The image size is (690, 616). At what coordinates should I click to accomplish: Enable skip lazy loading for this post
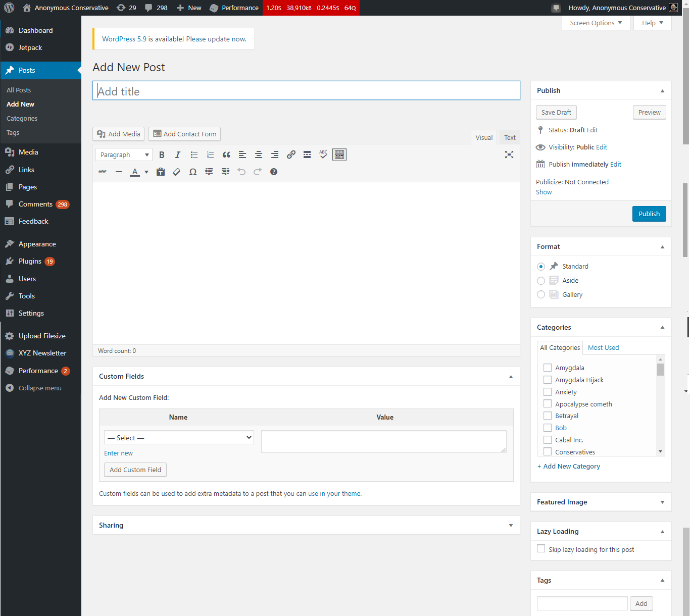pos(541,548)
